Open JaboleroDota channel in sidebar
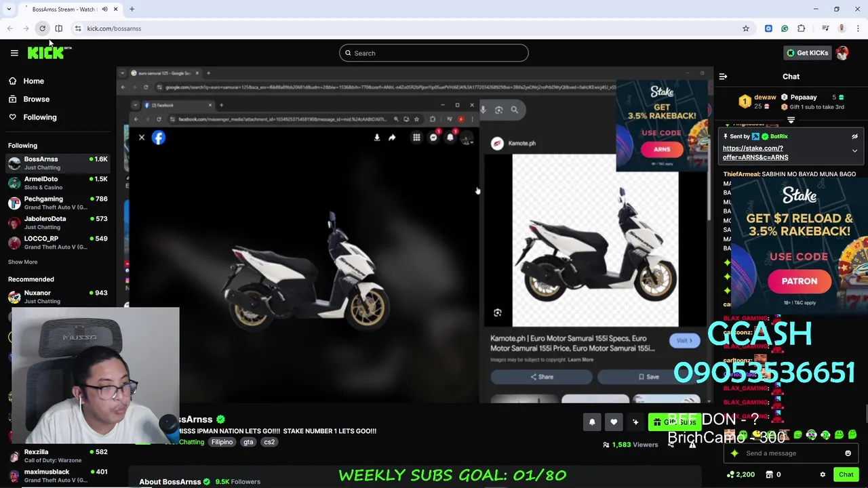 tap(58, 222)
